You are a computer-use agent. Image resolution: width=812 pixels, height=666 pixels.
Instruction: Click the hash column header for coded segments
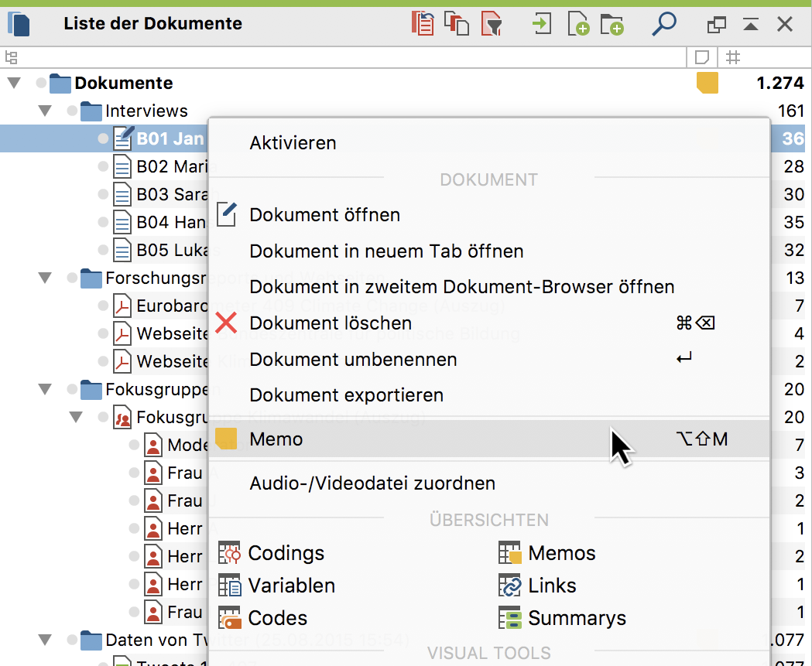pyautogui.click(x=733, y=57)
